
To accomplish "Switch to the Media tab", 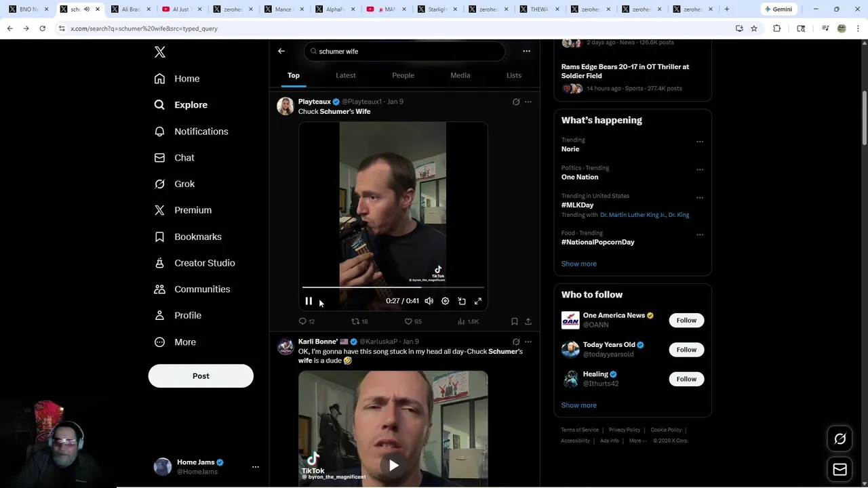I will pos(460,75).
